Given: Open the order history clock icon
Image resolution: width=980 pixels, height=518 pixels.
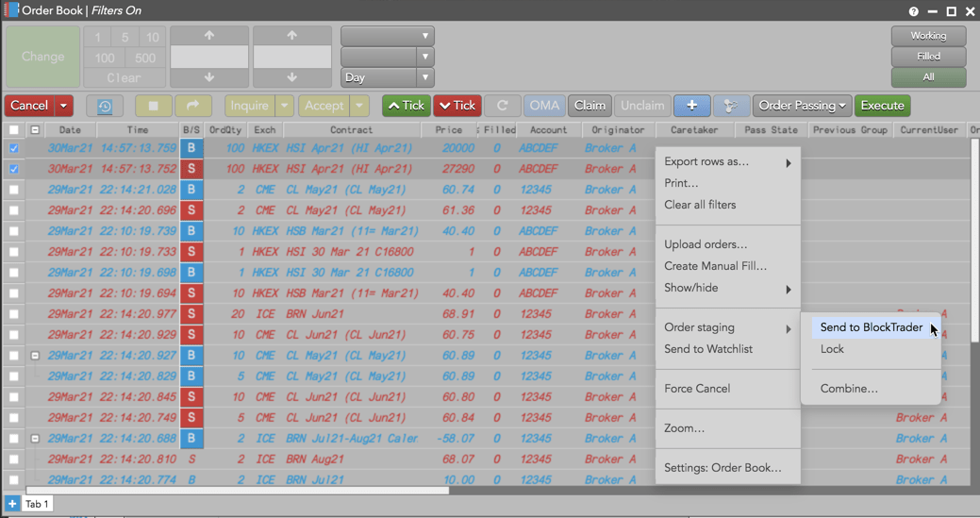Looking at the screenshot, I should tap(105, 106).
